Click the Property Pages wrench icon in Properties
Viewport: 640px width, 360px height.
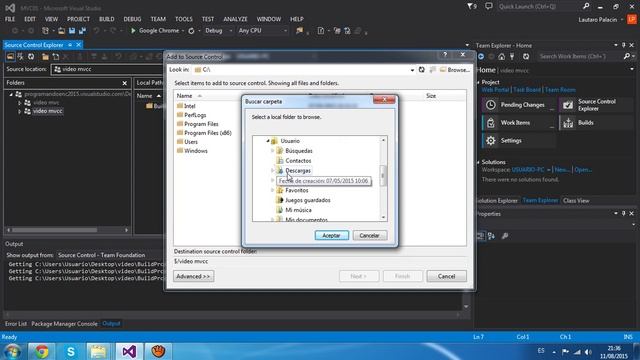tap(505, 236)
